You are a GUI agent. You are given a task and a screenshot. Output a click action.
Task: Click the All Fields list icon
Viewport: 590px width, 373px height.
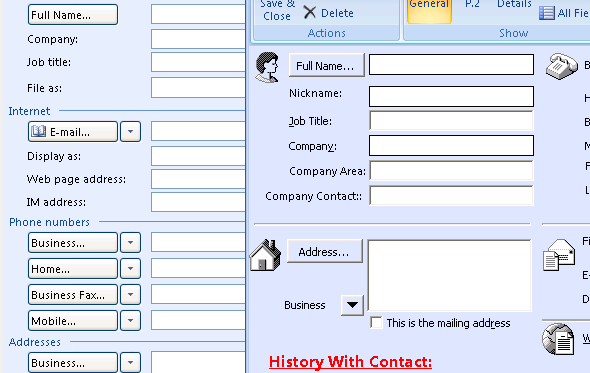tap(546, 13)
